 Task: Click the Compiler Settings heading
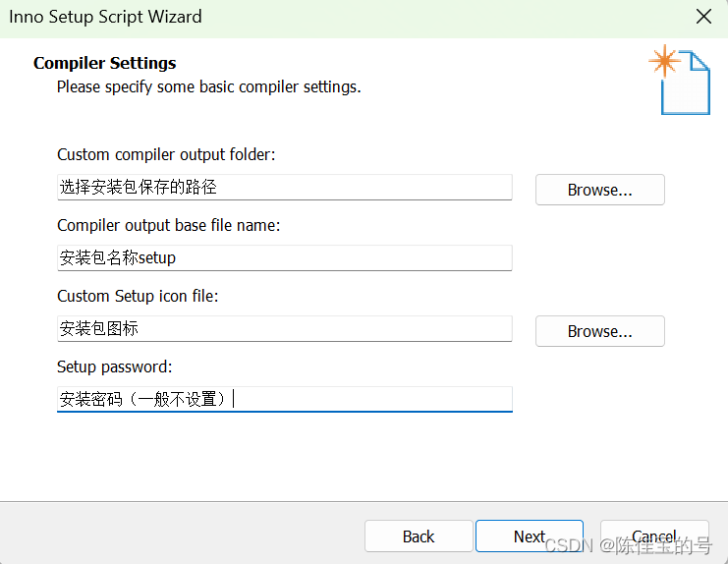[105, 63]
